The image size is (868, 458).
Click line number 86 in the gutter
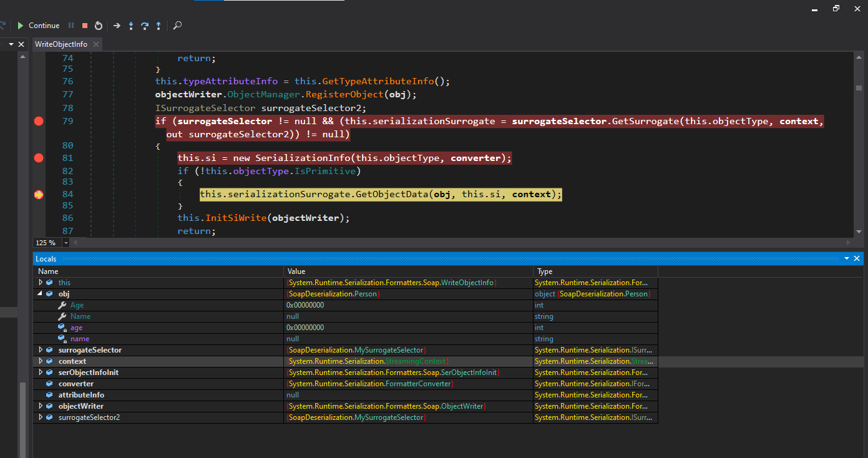tap(67, 218)
